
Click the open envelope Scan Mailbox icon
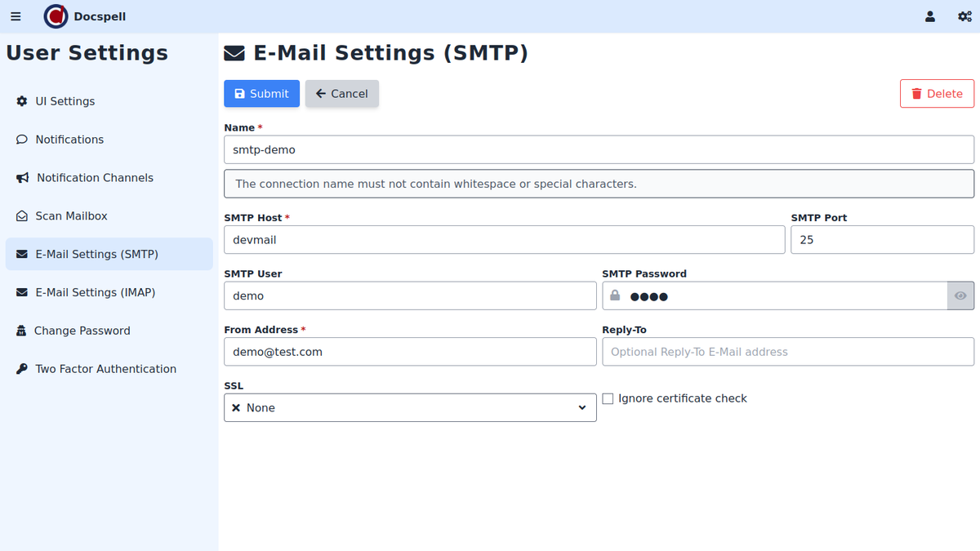22,216
